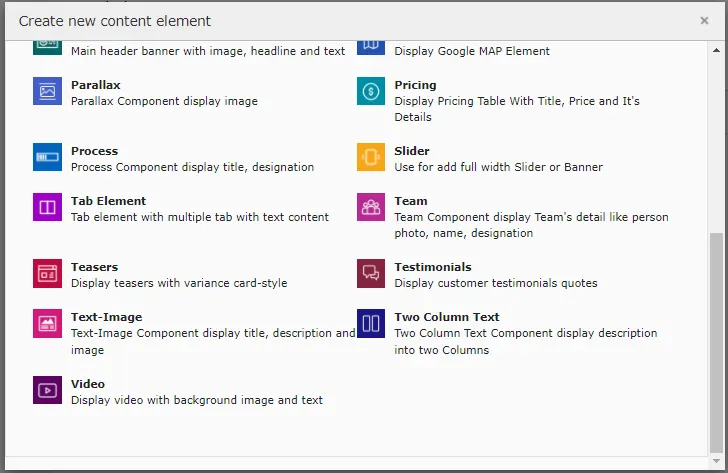Select the Pricing dollar icon
728x473 pixels.
click(371, 91)
